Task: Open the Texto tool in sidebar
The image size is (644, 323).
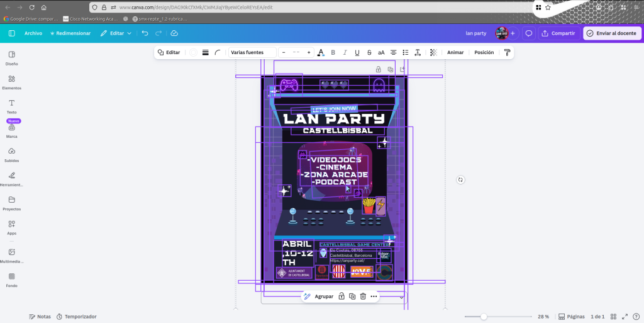Action: 11,106
